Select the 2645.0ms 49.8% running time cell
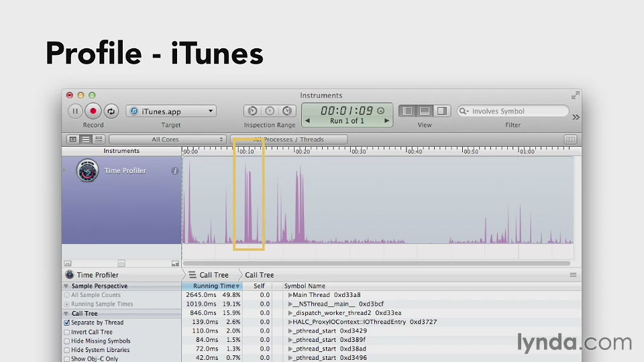Viewport: 644px width, 362px height. (213, 295)
